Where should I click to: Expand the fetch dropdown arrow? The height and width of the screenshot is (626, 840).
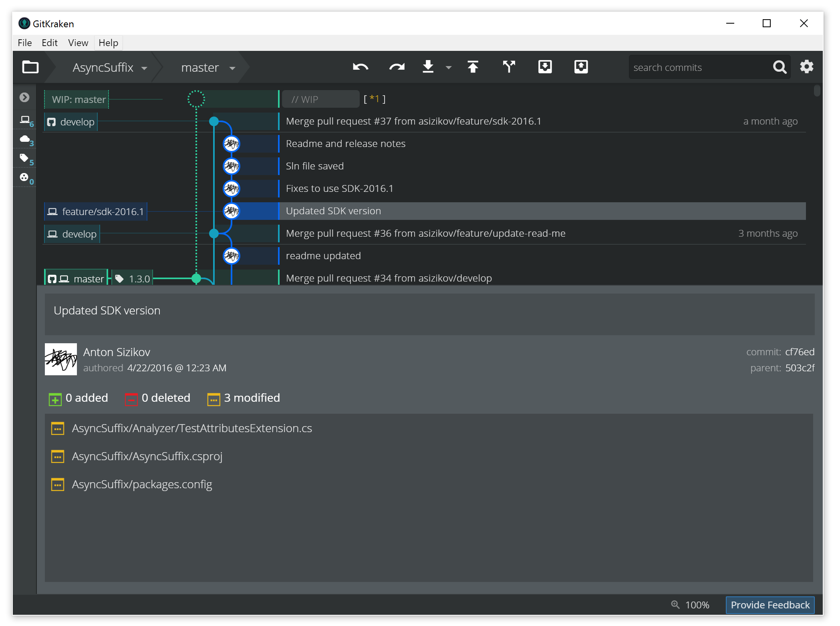[x=450, y=67]
